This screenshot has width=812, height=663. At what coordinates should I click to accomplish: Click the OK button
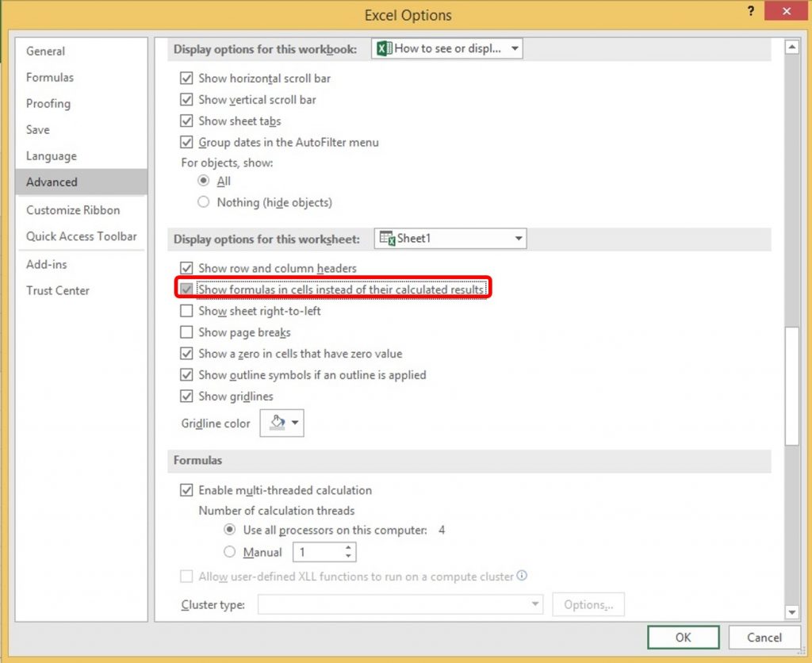(683, 637)
